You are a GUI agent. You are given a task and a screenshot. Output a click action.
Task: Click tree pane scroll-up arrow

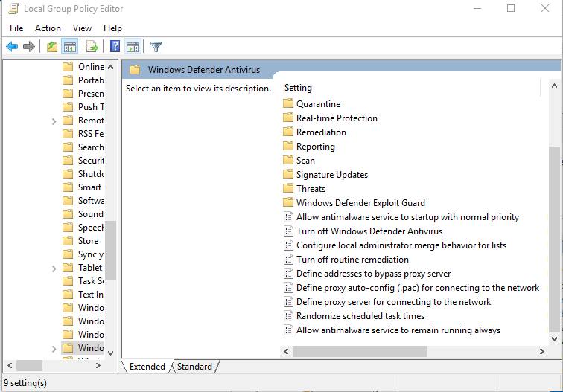coord(110,67)
